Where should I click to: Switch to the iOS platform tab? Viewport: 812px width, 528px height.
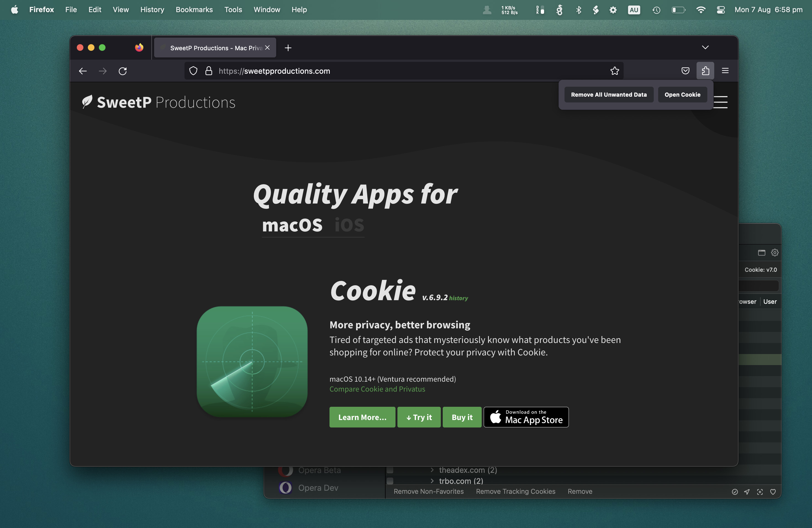(349, 225)
